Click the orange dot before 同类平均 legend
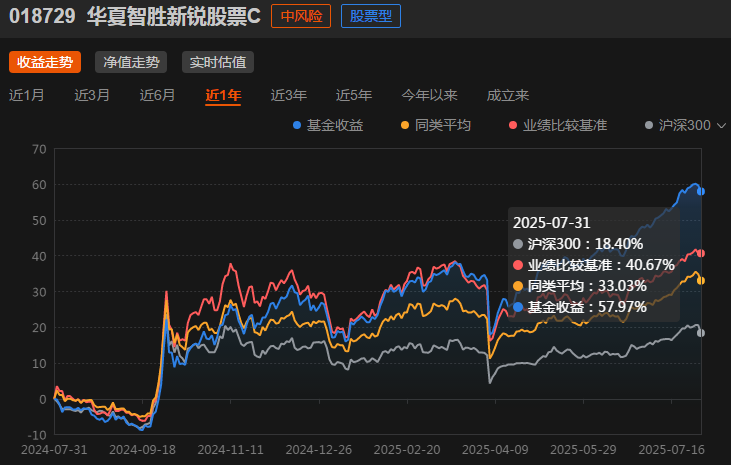Image resolution: width=731 pixels, height=465 pixels. coord(405,125)
